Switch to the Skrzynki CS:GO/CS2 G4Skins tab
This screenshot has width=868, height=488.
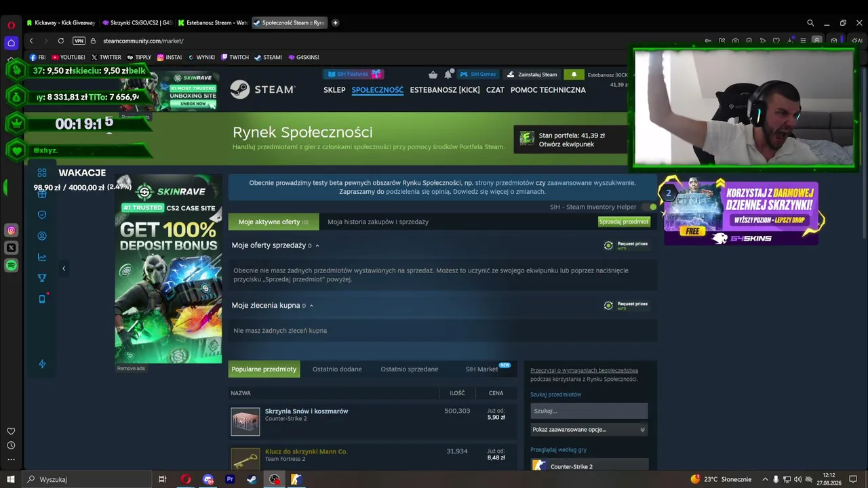pos(138,22)
